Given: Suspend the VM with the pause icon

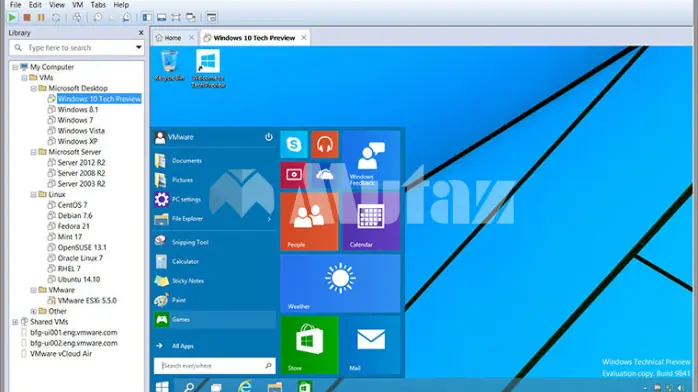Looking at the screenshot, I should 41,17.
